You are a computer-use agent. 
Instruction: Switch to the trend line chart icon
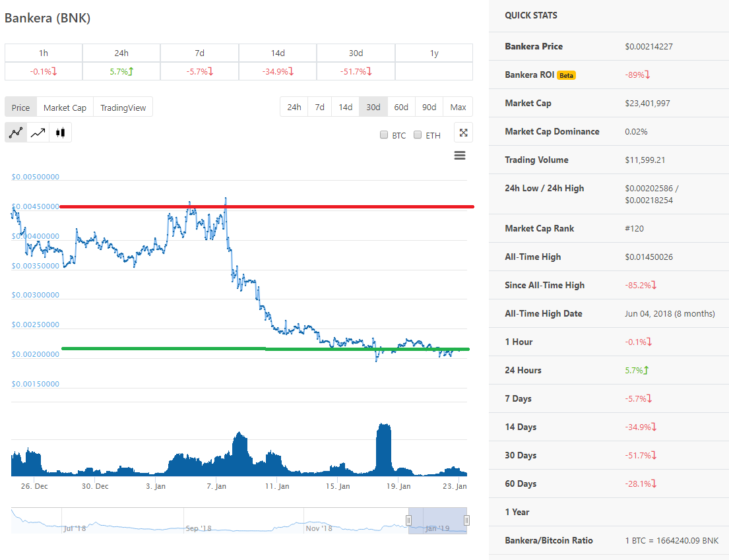coord(38,133)
